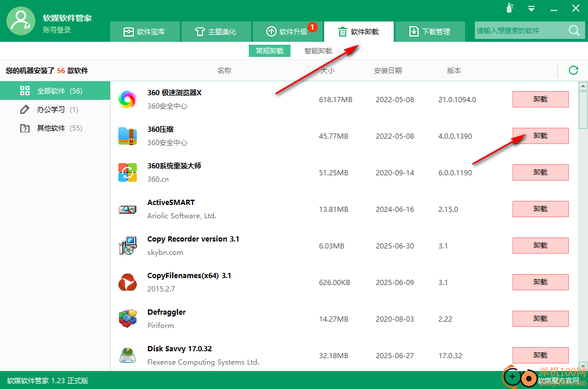Select the 常规卸载 sub-tab
Screen dimensions: 588x389
[270, 51]
